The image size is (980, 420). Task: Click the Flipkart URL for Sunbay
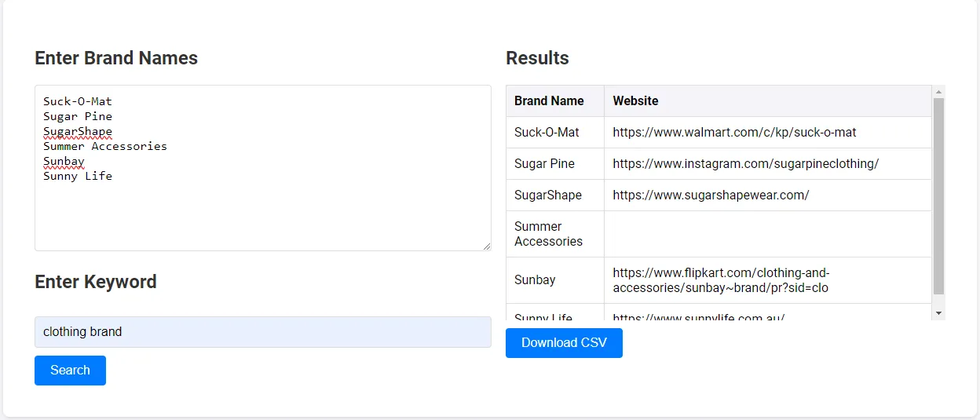pyautogui.click(x=720, y=280)
